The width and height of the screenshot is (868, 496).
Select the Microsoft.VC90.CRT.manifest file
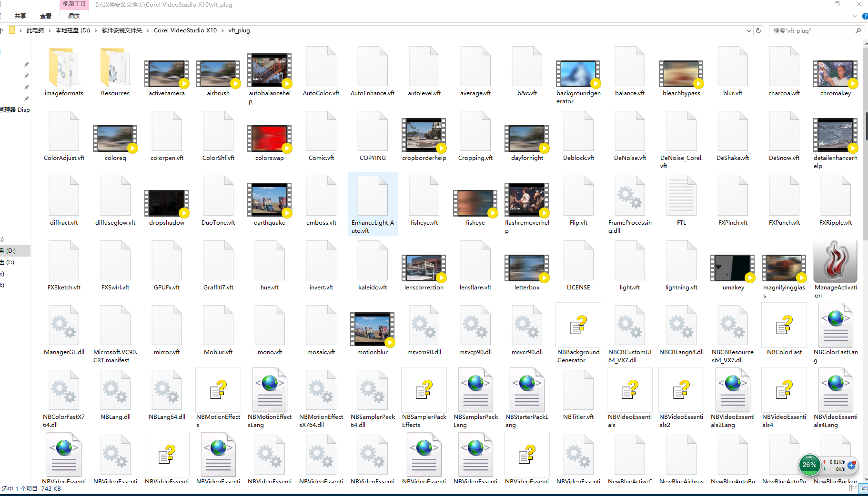coord(115,334)
